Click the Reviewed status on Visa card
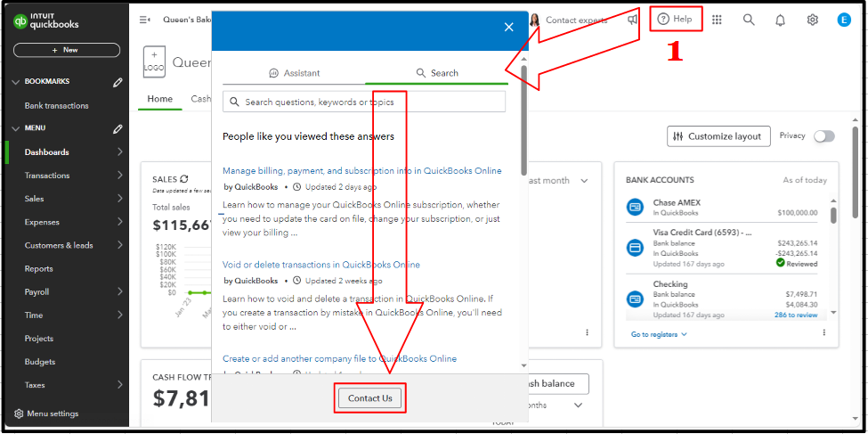The height and width of the screenshot is (434, 868). (797, 263)
